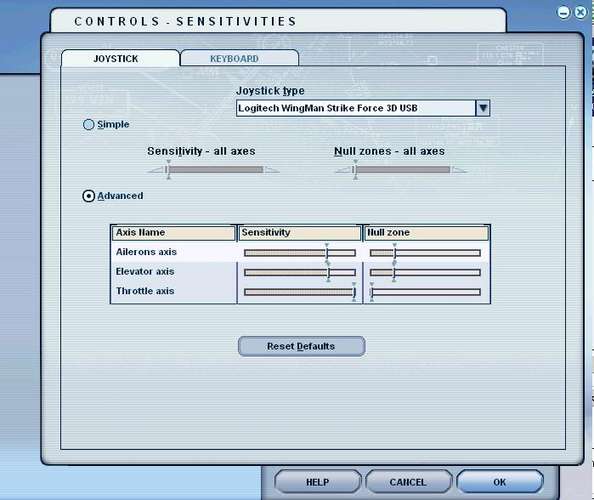Click the Elevator axis null zone slider
This screenshot has width=594, height=500.
(x=425, y=272)
